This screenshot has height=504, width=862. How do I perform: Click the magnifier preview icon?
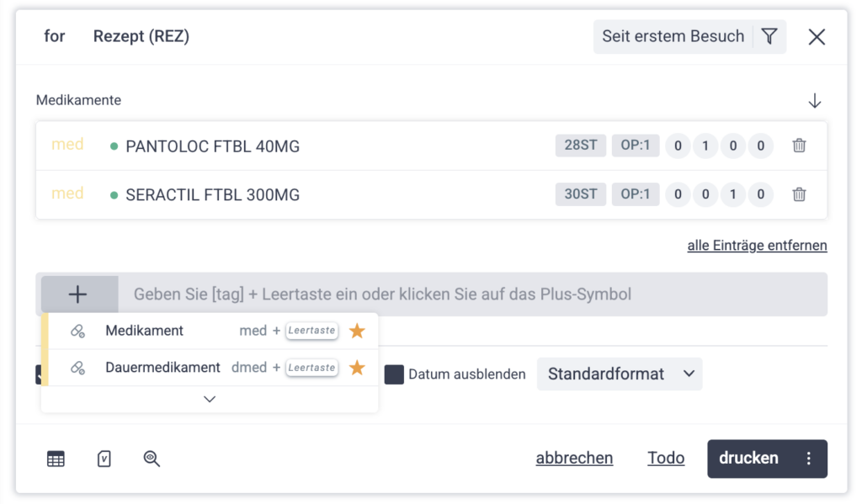[152, 459]
